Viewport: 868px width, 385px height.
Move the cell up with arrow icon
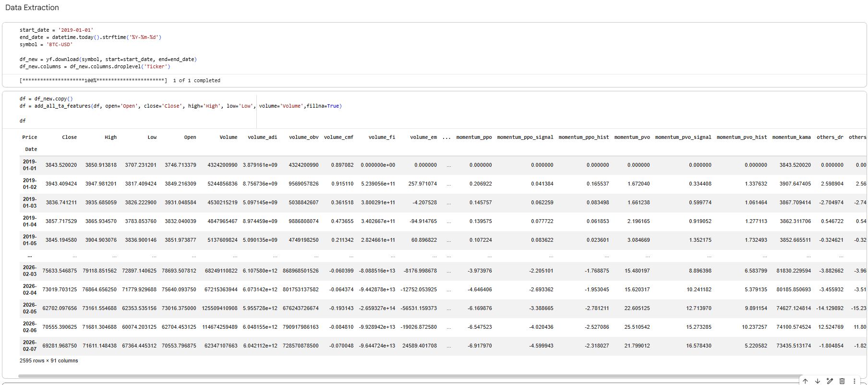point(805,381)
